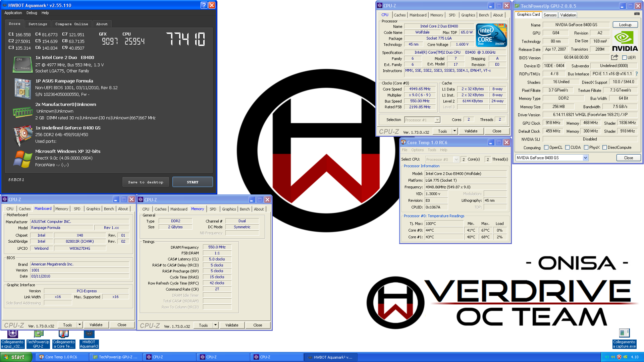Open Core Temp File menu
The width and height of the screenshot is (644, 362).
[405, 150]
